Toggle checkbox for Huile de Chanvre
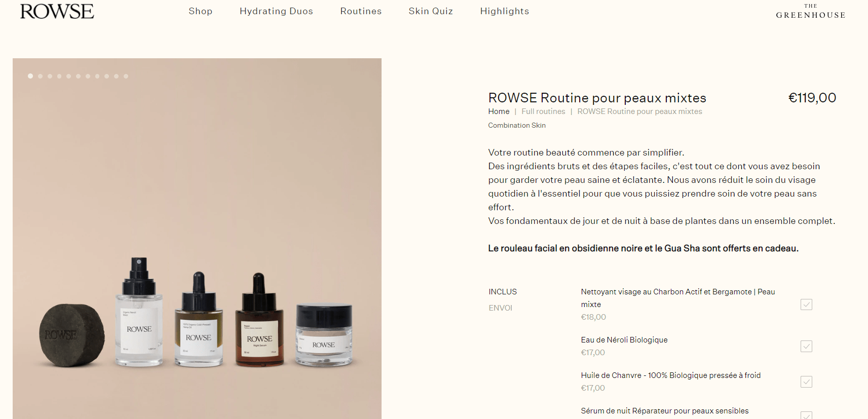 (806, 382)
